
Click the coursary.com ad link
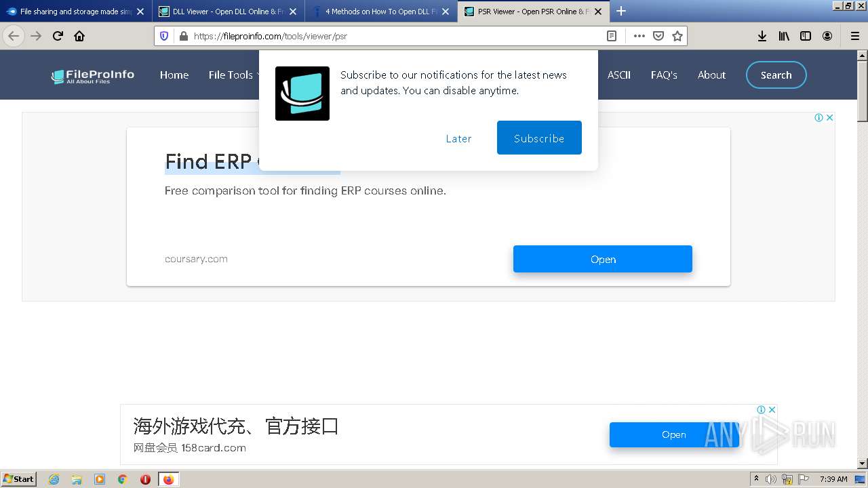pyautogui.click(x=196, y=259)
